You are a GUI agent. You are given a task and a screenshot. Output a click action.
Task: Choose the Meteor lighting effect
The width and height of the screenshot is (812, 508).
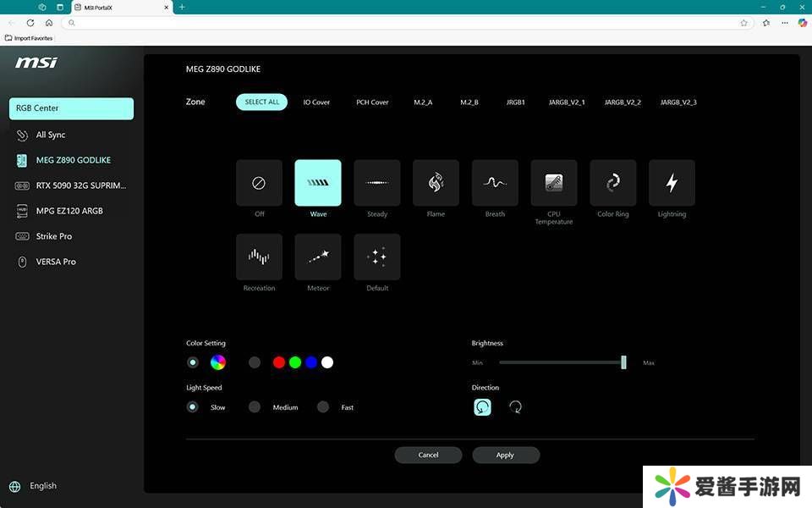318,257
